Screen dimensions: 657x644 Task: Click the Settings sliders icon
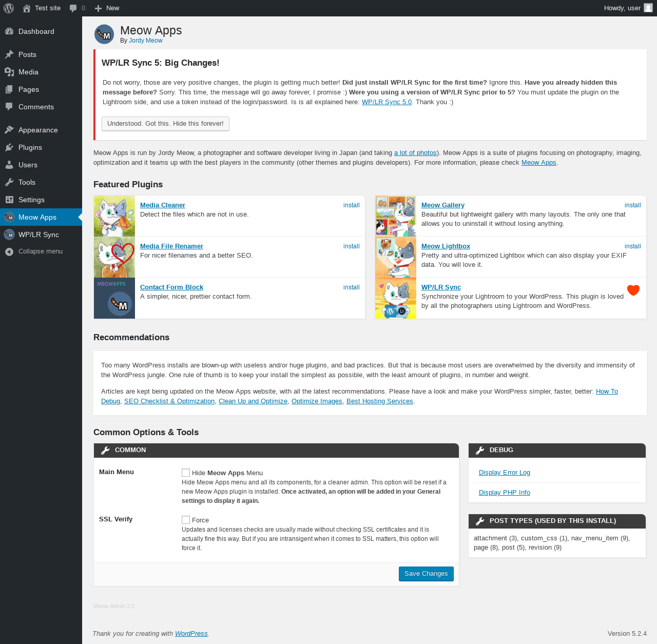pos(9,200)
